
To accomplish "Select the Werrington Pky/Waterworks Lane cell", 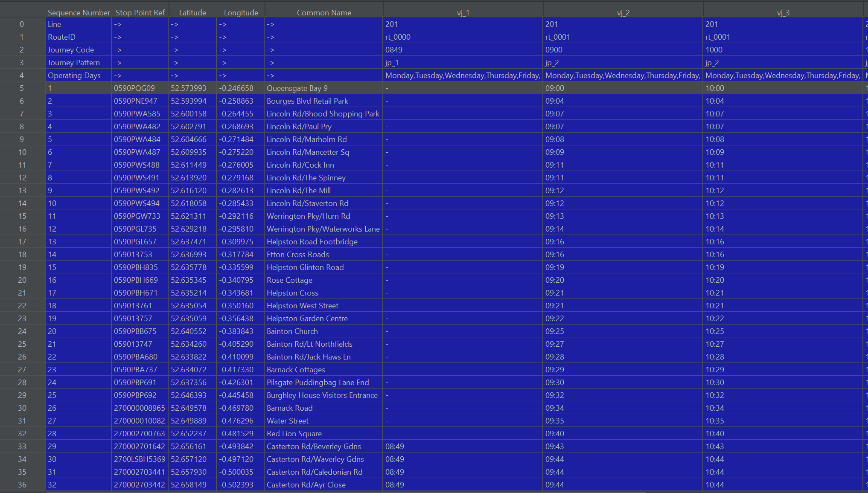I will point(324,229).
